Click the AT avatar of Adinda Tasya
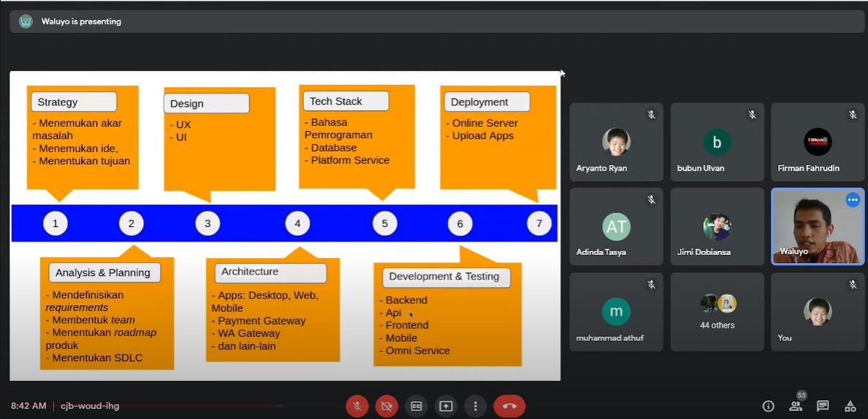Screen dimensions: 868x419 pyautogui.click(x=616, y=227)
